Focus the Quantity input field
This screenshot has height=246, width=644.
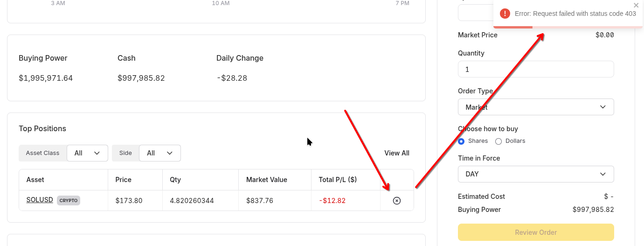pyautogui.click(x=536, y=69)
